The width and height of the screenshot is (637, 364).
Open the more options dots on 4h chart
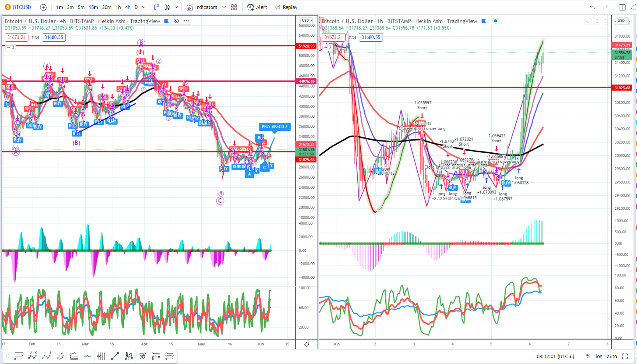pos(186,21)
